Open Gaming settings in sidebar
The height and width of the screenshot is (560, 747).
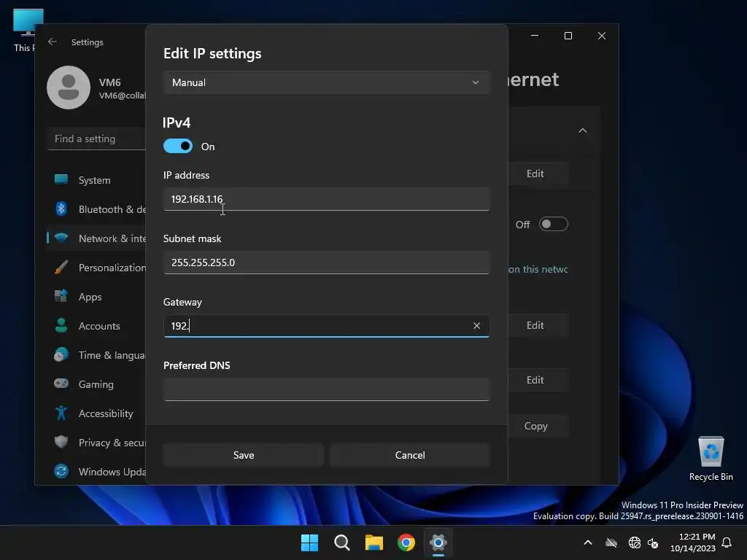click(x=98, y=384)
